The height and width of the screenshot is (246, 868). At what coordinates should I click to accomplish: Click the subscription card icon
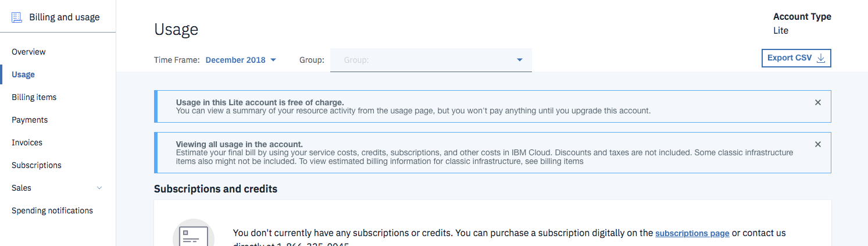click(193, 236)
